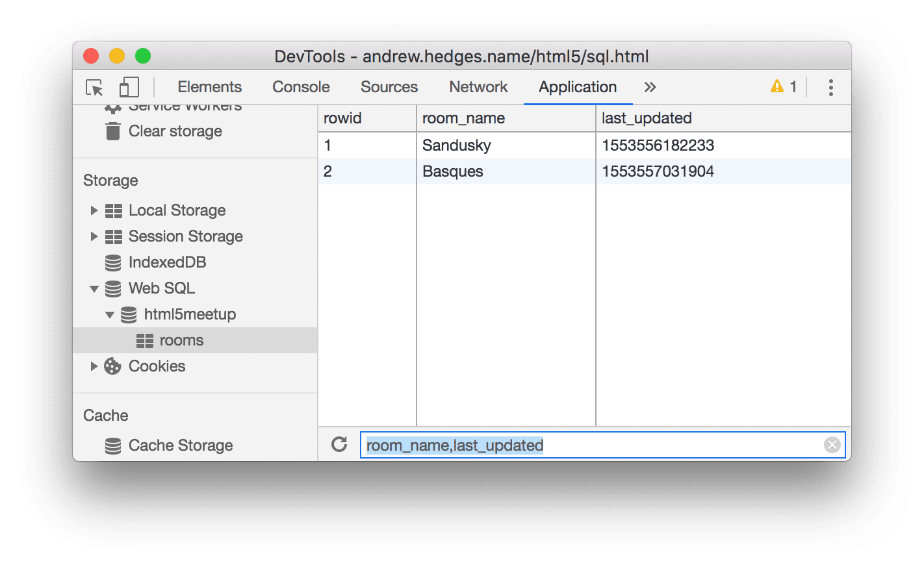
Task: Refresh the rooms table data
Action: pos(339,445)
